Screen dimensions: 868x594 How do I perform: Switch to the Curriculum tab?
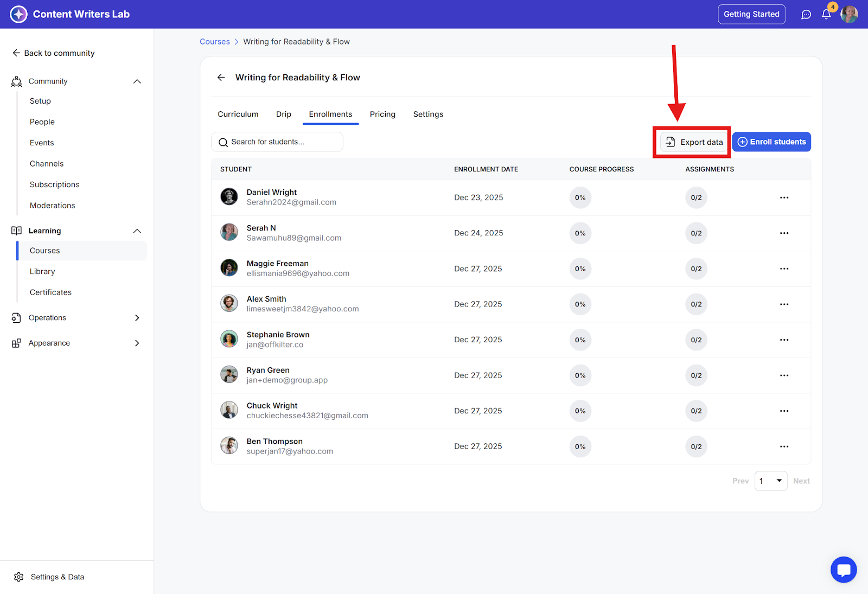tap(238, 114)
